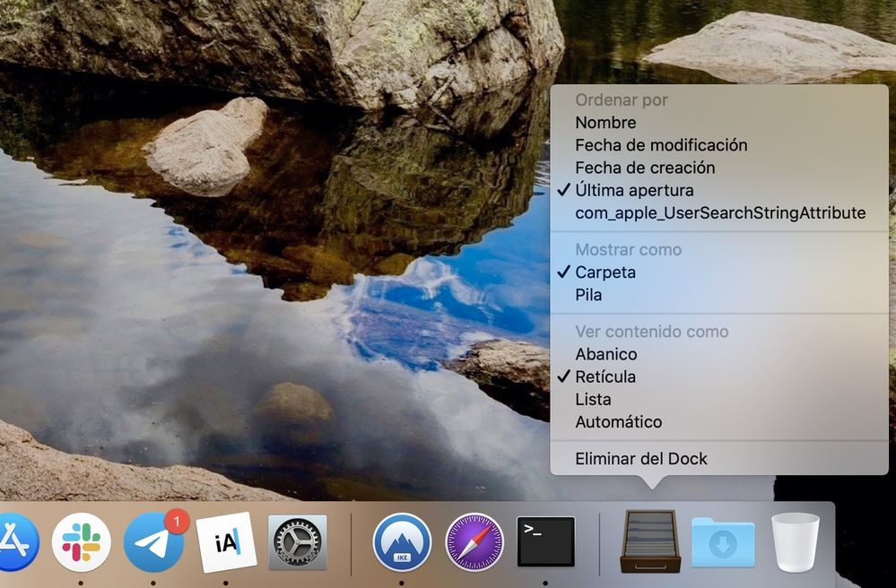This screenshot has height=588, width=896.
Task: Select the checked Última apertura option
Action: point(634,190)
